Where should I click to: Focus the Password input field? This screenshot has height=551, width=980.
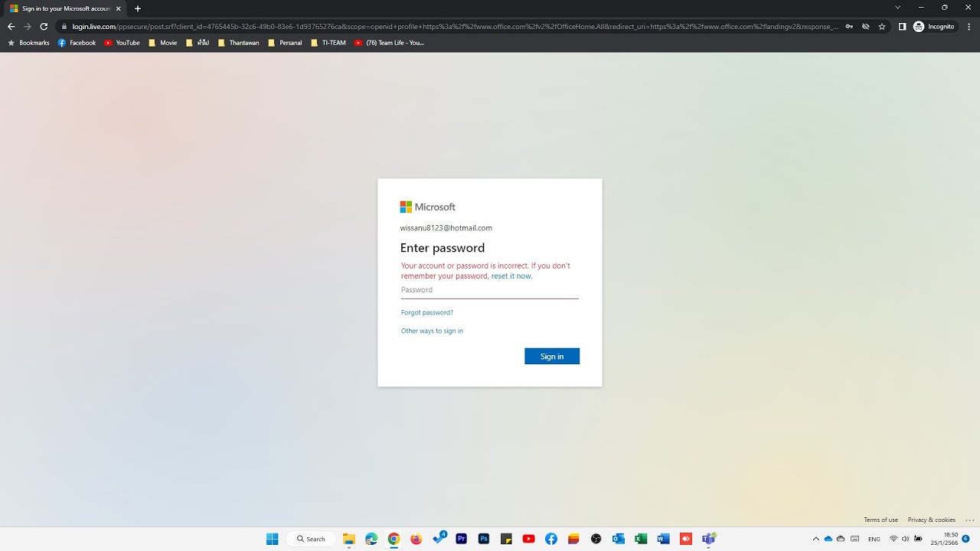(x=490, y=290)
